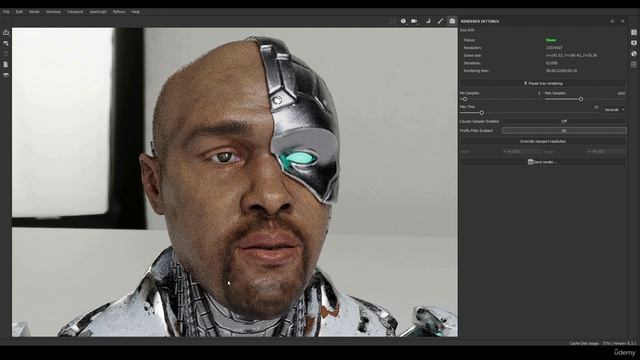Image resolution: width=640 pixels, height=360 pixels.
Task: Click the symmetry icon in top toolbar
Action: [428, 21]
